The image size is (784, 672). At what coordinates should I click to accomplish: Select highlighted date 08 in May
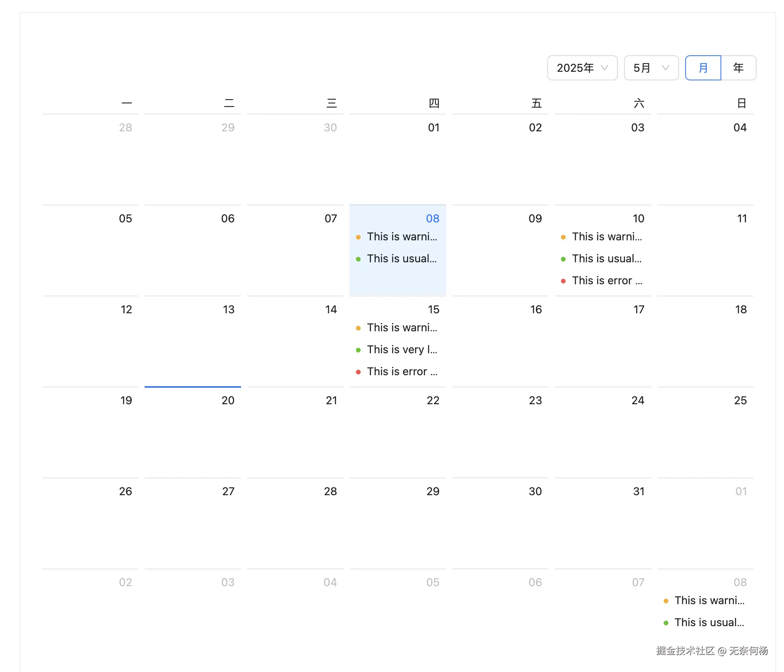pyautogui.click(x=432, y=218)
